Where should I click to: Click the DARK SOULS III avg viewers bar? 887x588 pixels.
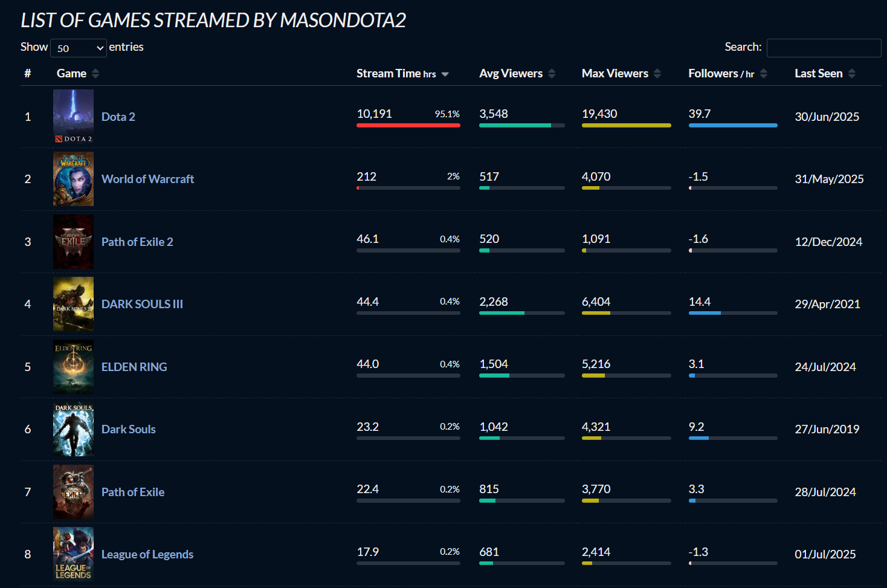coord(522,313)
